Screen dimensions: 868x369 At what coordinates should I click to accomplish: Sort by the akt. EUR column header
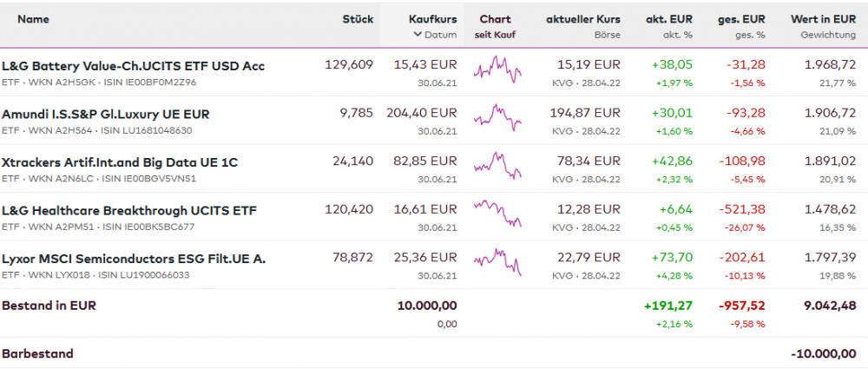coord(668,18)
